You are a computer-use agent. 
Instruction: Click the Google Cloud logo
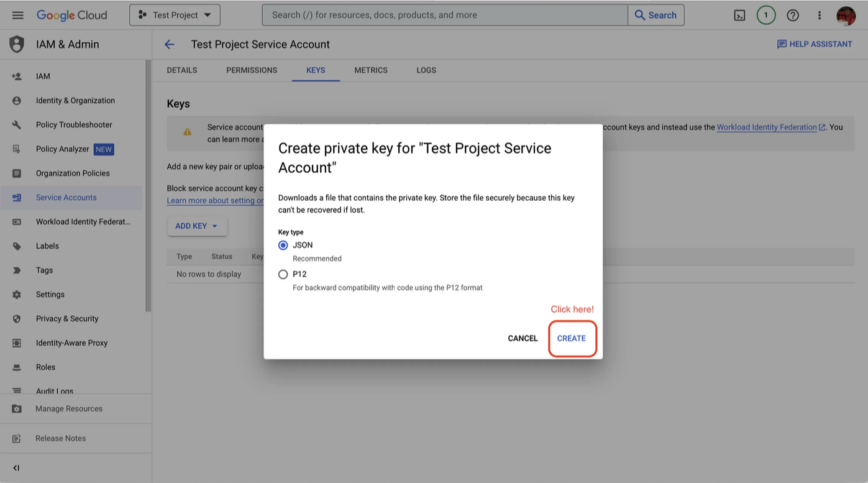tap(71, 15)
